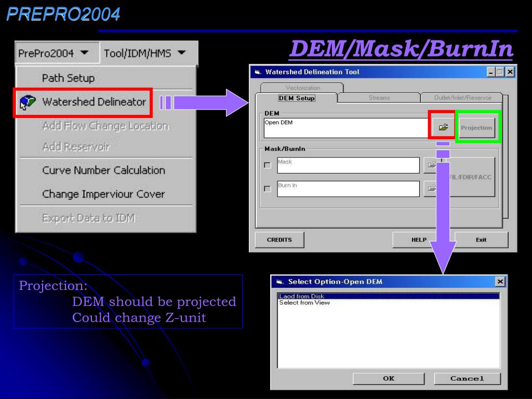532x399 pixels.
Task: Click OK in the Select Option dialog
Action: coord(389,379)
